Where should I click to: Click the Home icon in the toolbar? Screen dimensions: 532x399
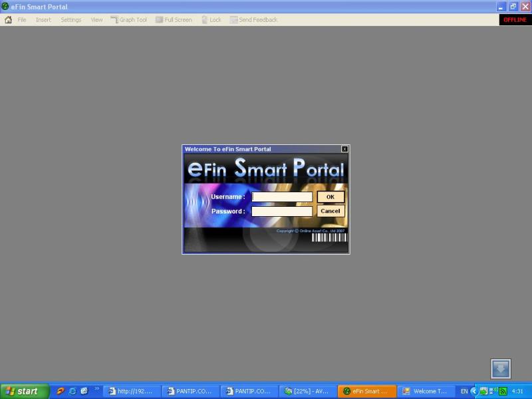pos(9,20)
